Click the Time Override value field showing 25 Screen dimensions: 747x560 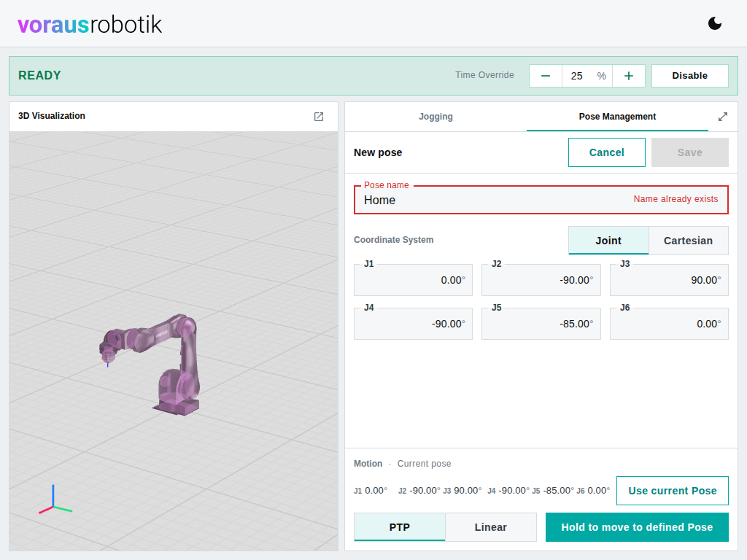coord(587,76)
